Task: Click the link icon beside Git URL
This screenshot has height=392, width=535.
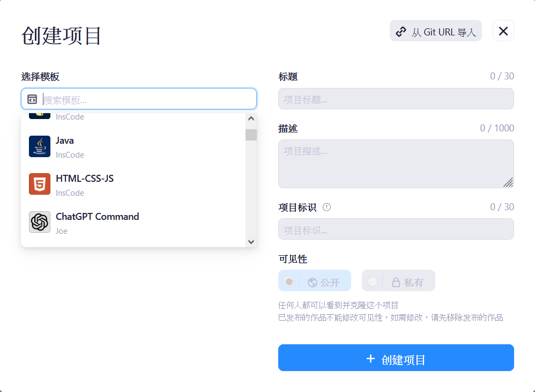Action: 401,32
